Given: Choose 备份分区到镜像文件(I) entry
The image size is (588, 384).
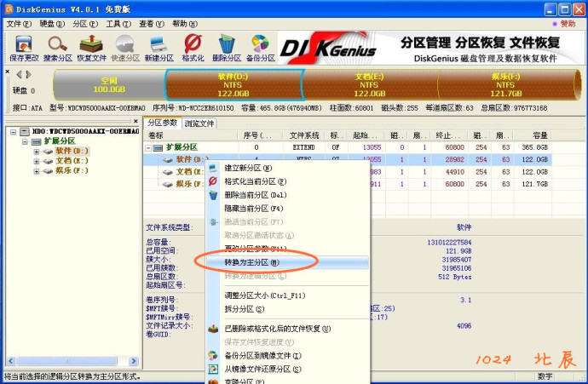Looking at the screenshot, I should click(288, 356).
